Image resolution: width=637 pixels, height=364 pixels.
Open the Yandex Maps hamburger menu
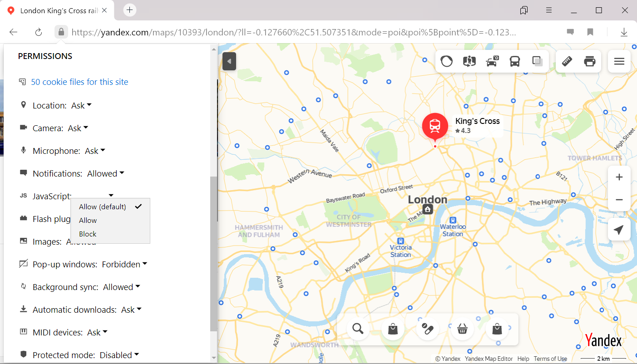click(619, 61)
